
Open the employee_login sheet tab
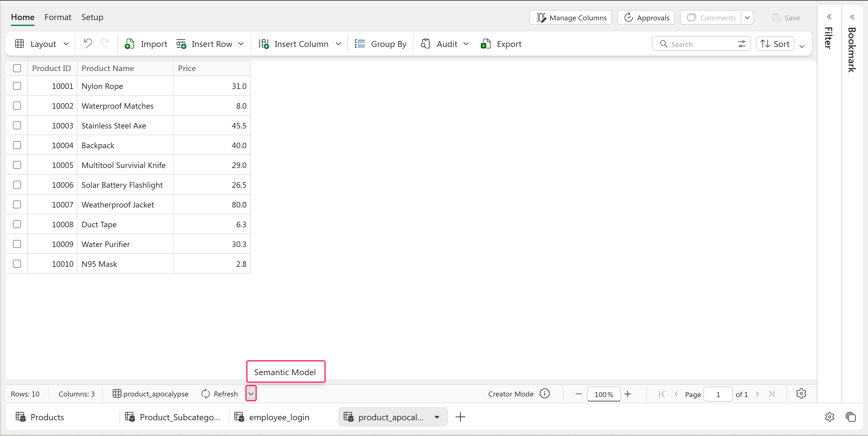[x=279, y=417]
